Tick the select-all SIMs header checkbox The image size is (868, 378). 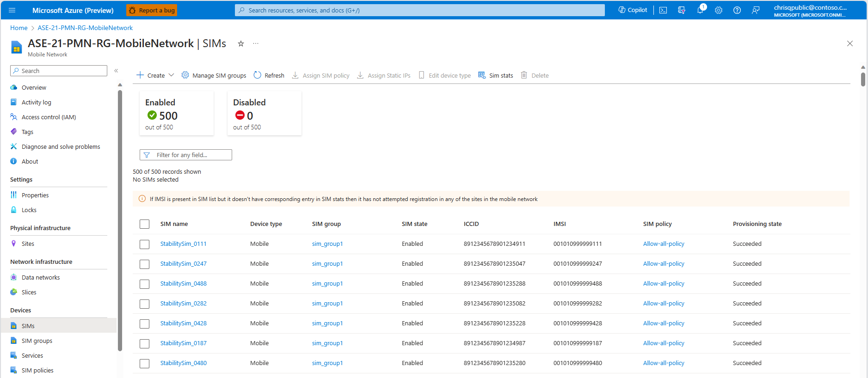144,224
